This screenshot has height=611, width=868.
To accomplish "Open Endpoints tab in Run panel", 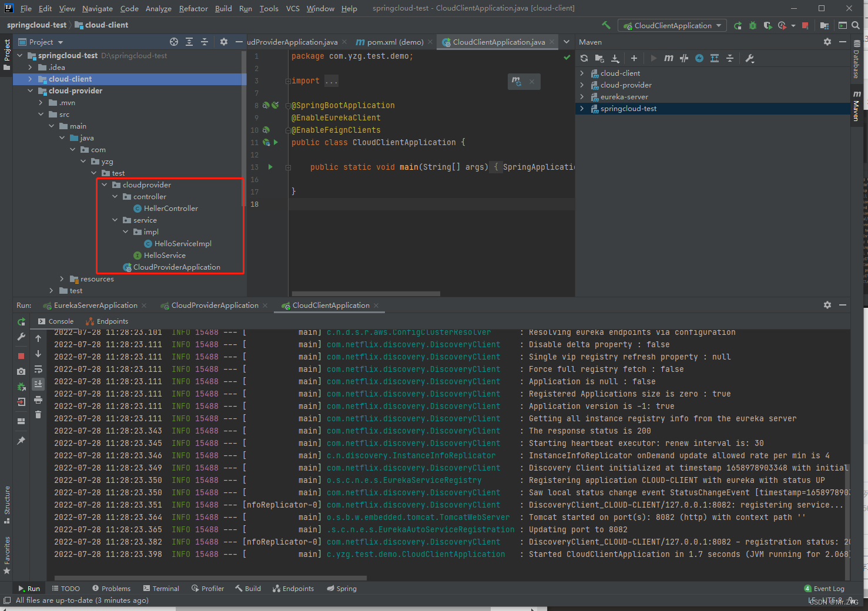I will (x=107, y=321).
